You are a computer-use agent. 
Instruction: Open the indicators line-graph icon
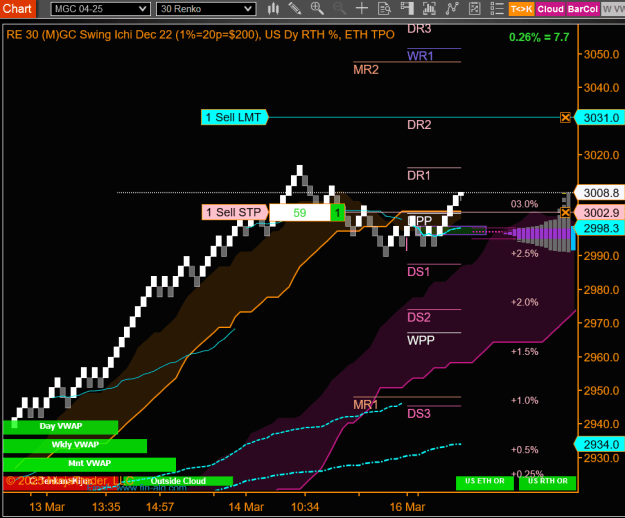click(452, 9)
